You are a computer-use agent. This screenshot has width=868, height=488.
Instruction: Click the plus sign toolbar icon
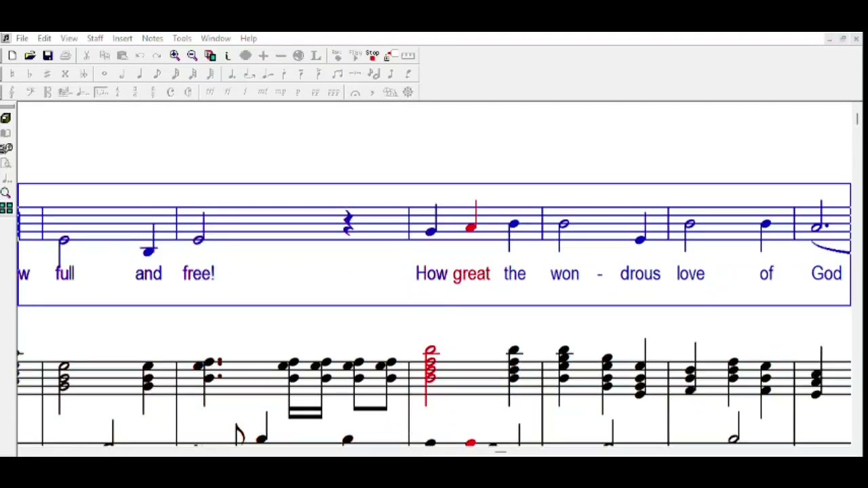tap(263, 56)
